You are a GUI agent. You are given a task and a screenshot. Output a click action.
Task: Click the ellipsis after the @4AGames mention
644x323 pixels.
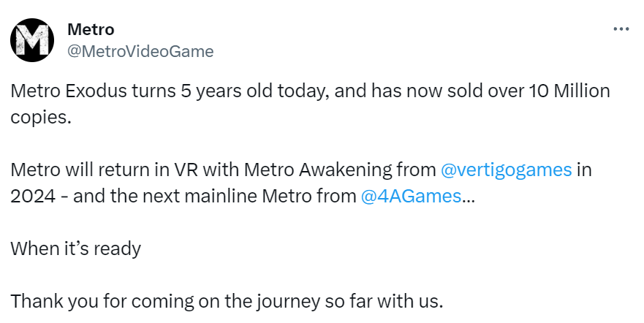pos(468,196)
